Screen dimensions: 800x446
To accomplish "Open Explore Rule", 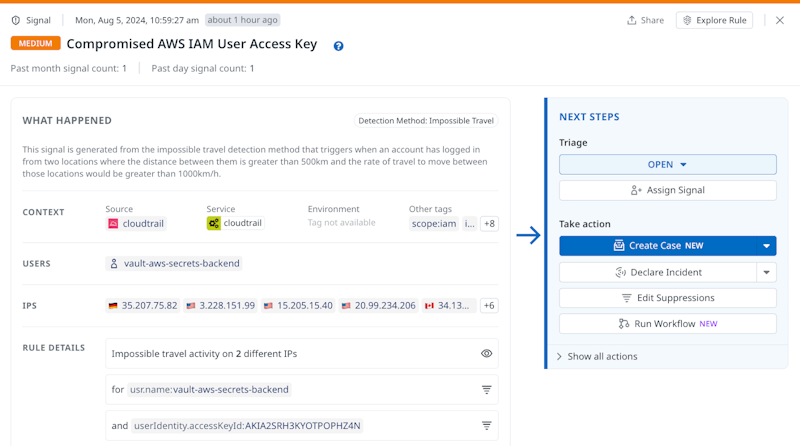I will click(714, 20).
